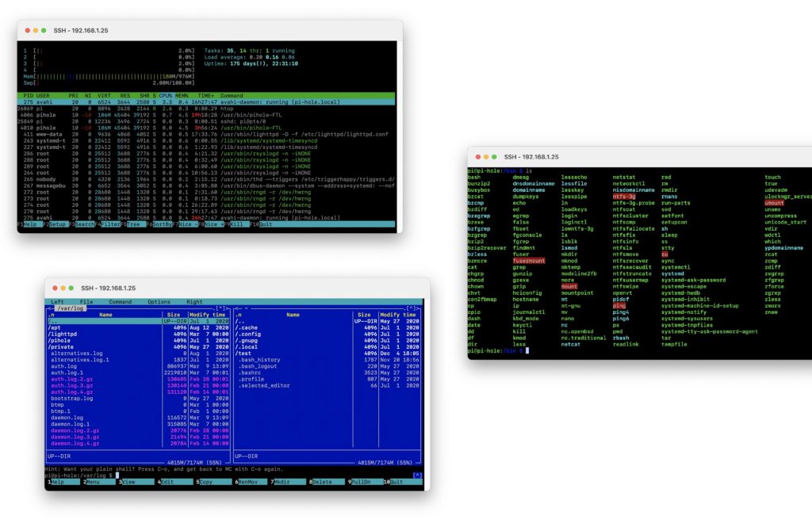The height and width of the screenshot is (520, 812).
Task: Click Help in the htop function bar
Action: pos(30,224)
